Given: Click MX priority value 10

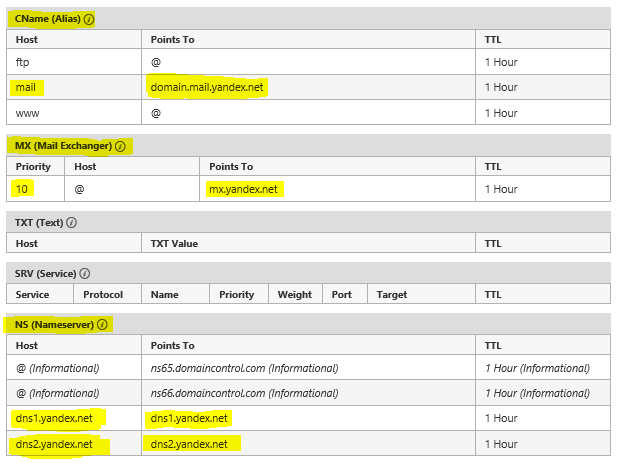Looking at the screenshot, I should (x=22, y=189).
